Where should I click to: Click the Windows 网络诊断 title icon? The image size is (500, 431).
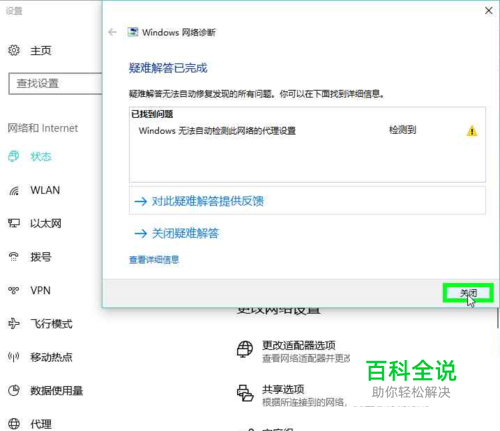133,32
